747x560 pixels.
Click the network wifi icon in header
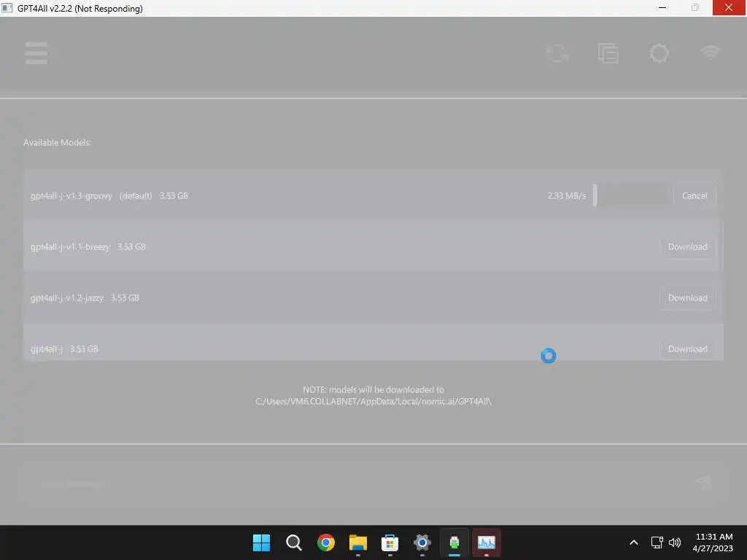coord(711,52)
